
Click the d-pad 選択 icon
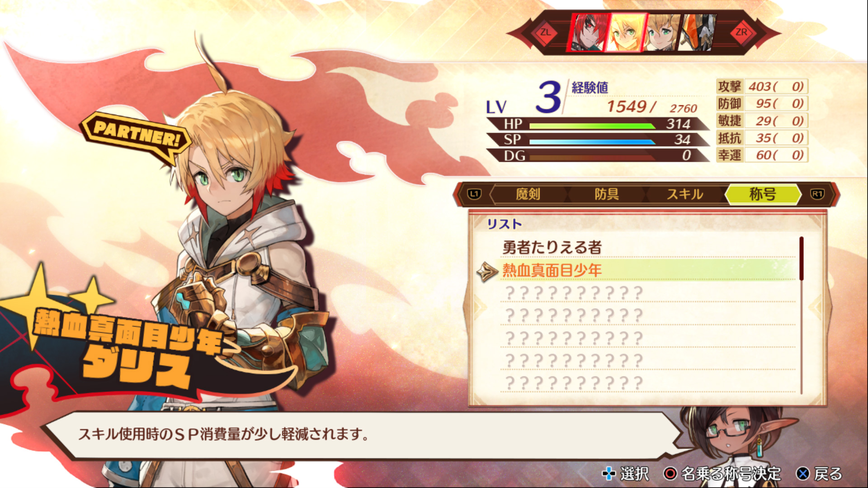pos(609,474)
